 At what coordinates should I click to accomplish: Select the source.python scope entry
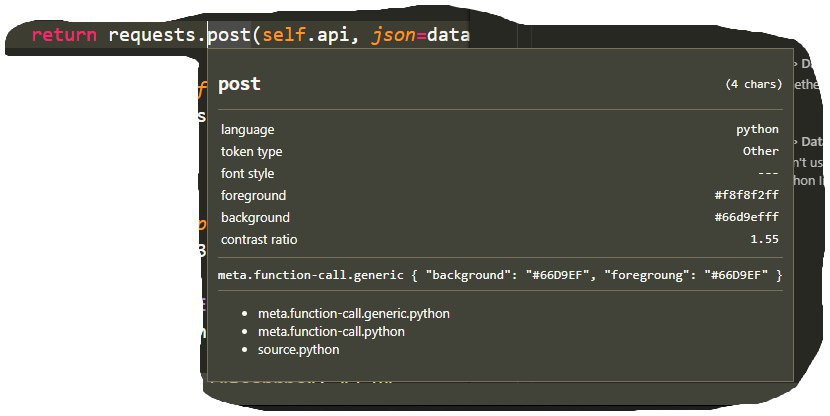coord(298,350)
